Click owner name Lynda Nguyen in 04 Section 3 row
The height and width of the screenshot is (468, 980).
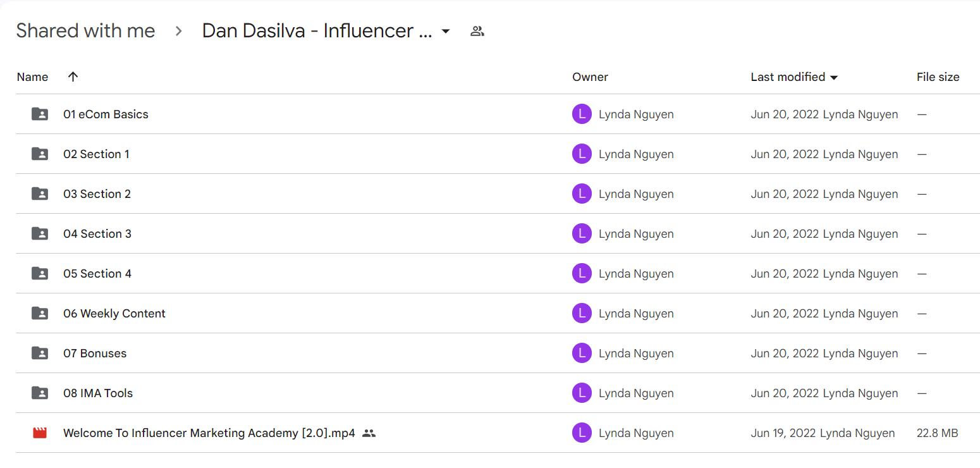[x=636, y=234]
